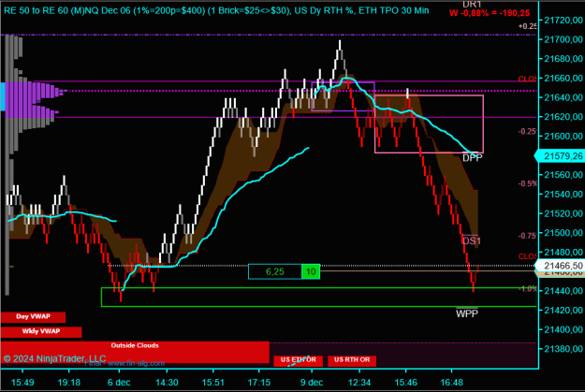Viewport: 585px width, 392px height.
Task: Click the 16:48 time label
Action: 451,383
